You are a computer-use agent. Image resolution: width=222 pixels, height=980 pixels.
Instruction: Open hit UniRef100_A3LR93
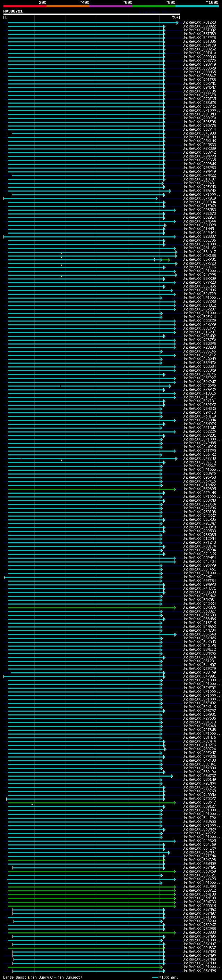point(199,886)
